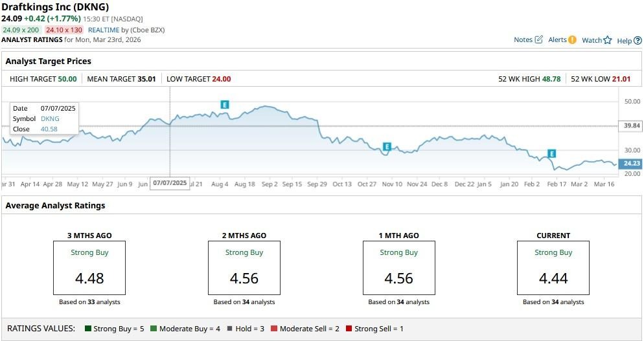Click the Alerts link

tap(557, 40)
